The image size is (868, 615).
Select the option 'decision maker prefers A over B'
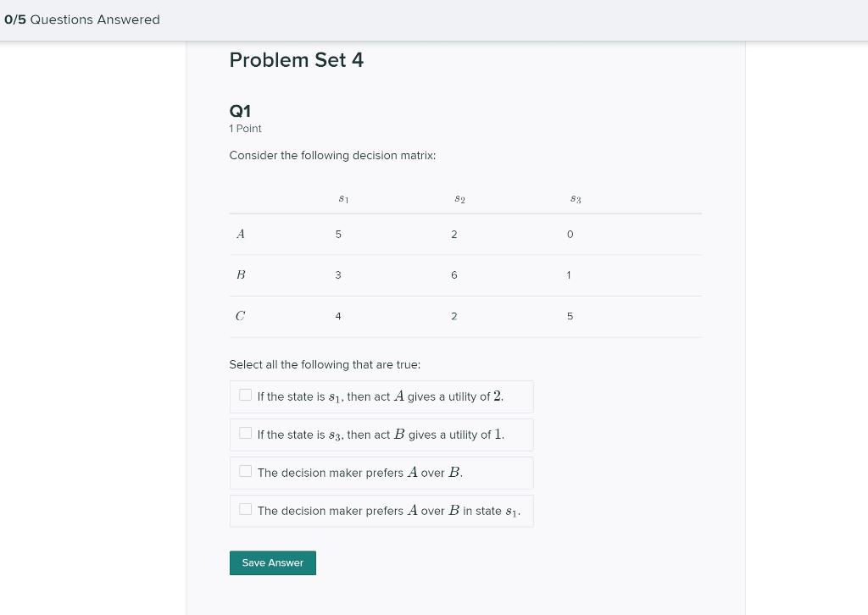(x=246, y=471)
